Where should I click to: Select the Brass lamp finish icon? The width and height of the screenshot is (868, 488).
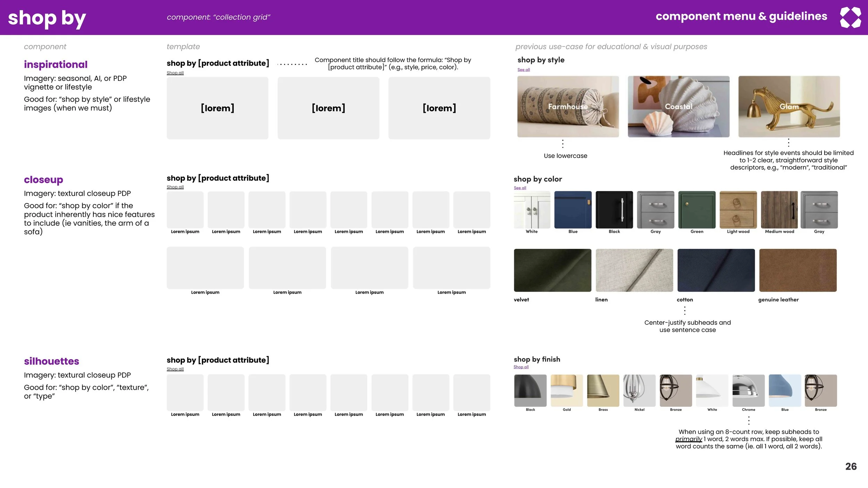tap(603, 390)
